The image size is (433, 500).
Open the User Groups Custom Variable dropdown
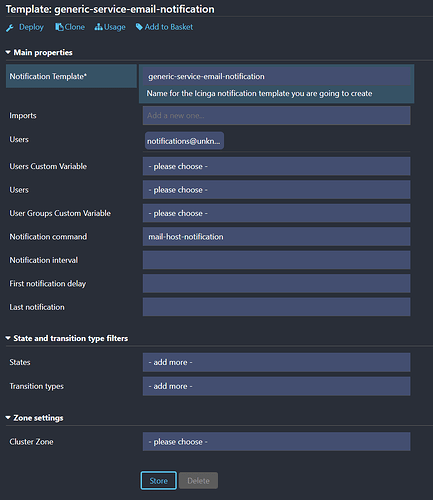click(x=276, y=213)
